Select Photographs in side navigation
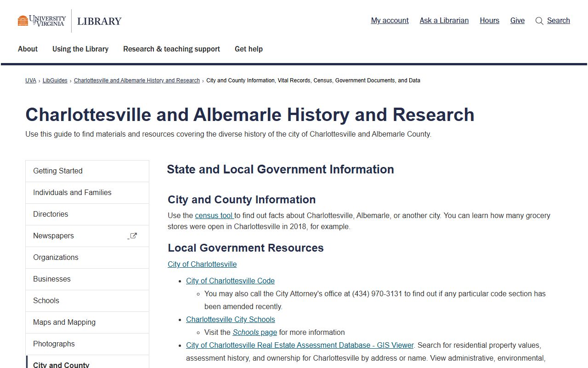588x368 pixels. (x=87, y=344)
